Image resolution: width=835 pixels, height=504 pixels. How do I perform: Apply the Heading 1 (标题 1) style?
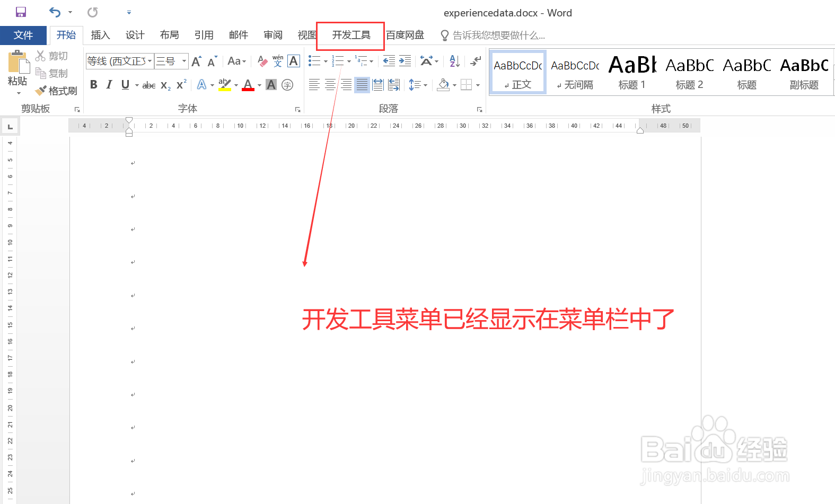[632, 72]
